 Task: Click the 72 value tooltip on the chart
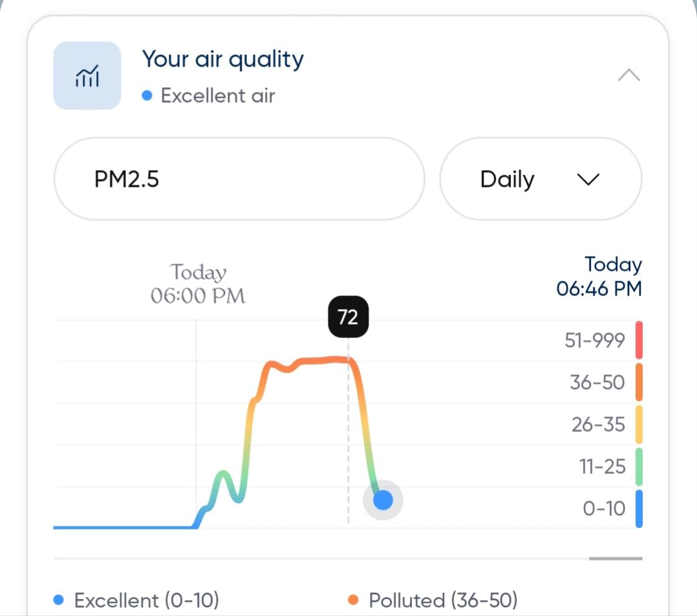click(x=348, y=316)
